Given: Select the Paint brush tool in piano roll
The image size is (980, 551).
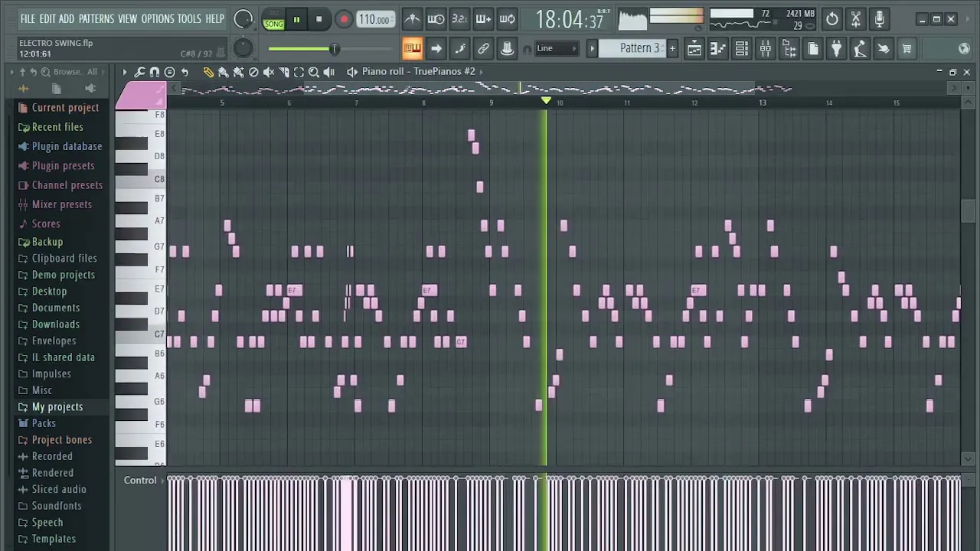Looking at the screenshot, I should 223,71.
